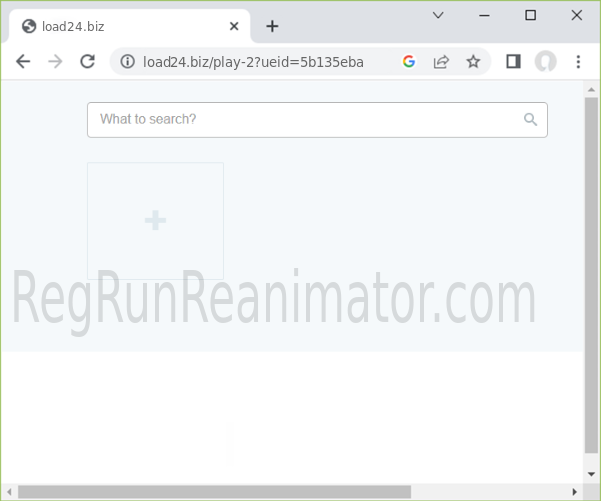Toggle the browser side panel

coord(513,62)
